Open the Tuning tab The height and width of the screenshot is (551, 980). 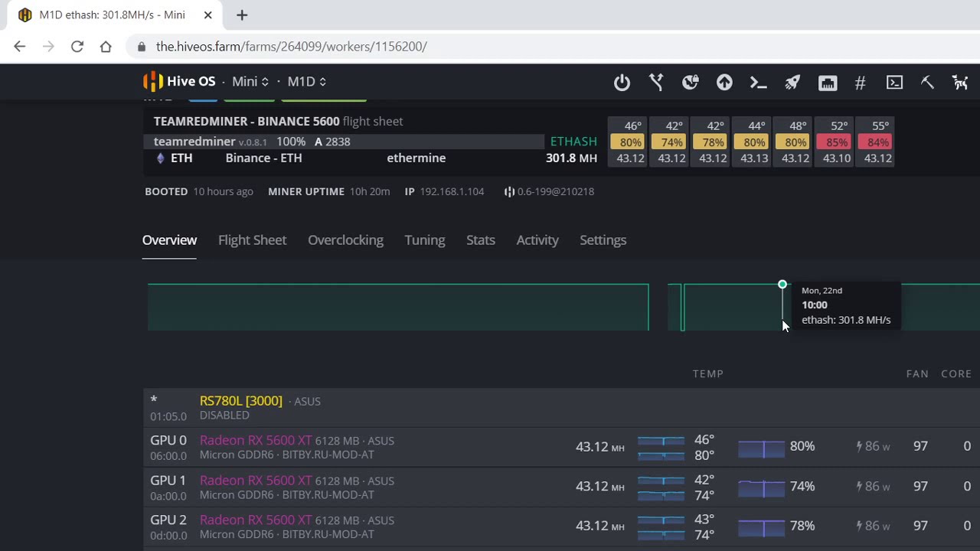(424, 240)
